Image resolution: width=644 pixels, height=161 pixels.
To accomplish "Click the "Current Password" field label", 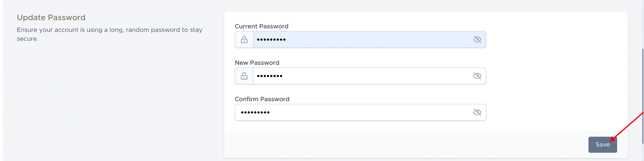I will tap(262, 26).
